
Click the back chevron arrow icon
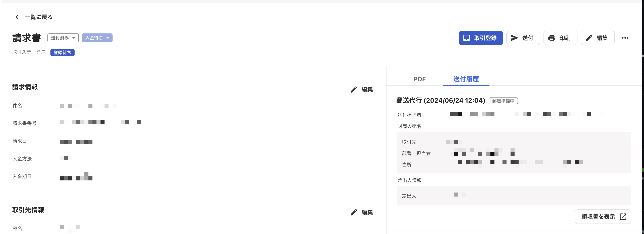point(17,17)
